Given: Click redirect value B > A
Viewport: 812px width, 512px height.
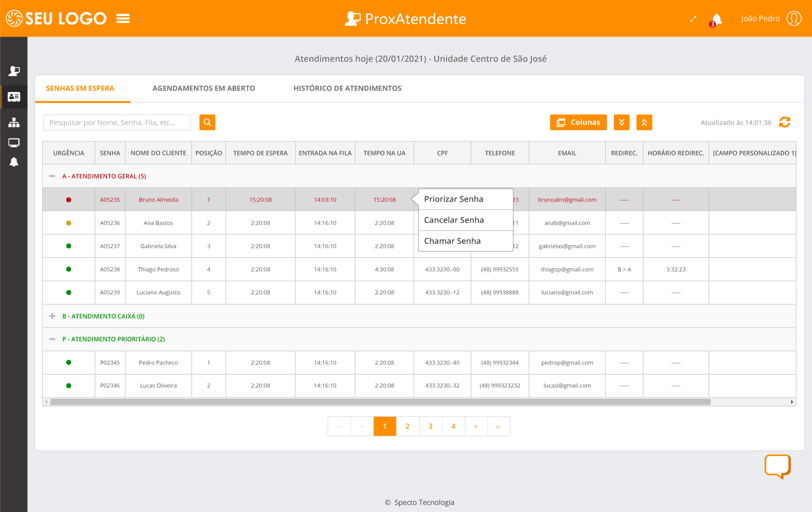Looking at the screenshot, I should [624, 269].
